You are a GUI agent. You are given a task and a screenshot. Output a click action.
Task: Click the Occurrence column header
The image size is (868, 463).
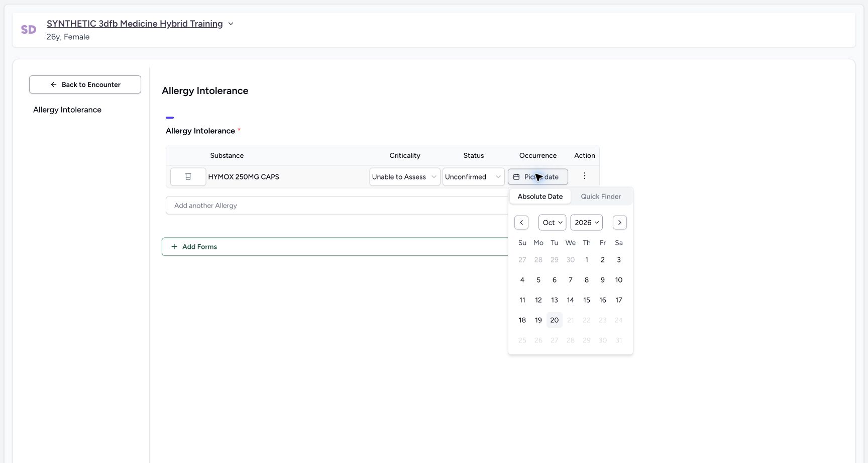[538, 156]
